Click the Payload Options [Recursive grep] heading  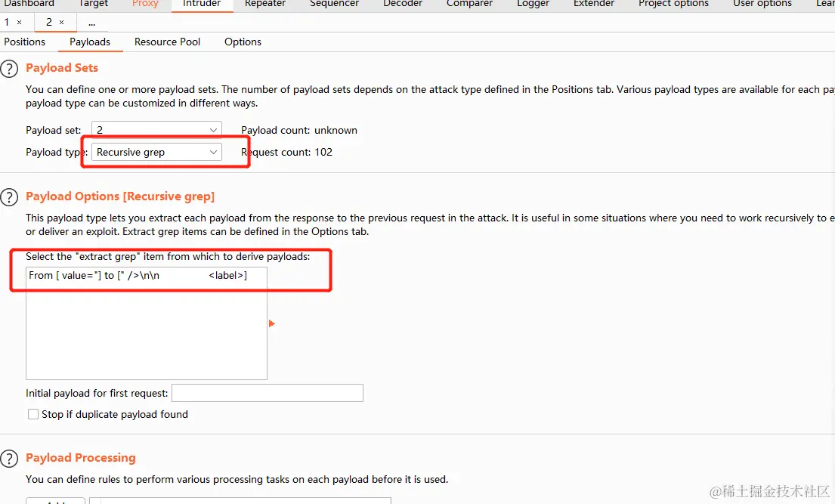pyautogui.click(x=120, y=196)
